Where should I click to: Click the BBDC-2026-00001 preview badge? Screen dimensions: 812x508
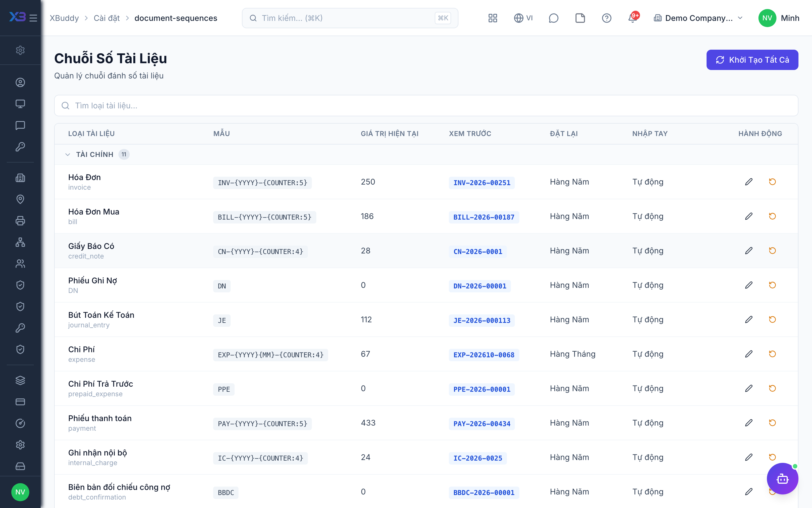point(484,492)
